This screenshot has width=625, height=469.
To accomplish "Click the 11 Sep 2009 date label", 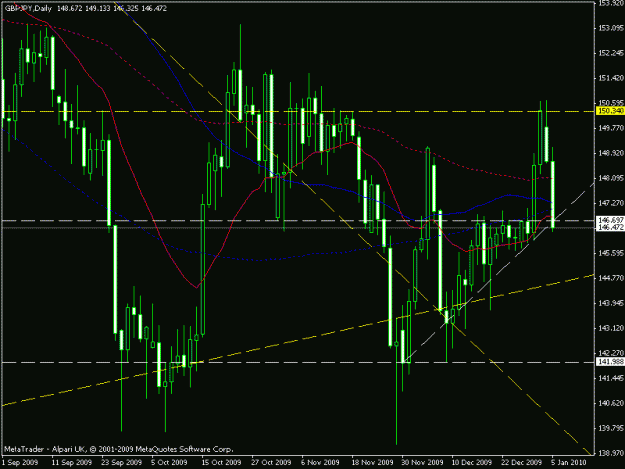I will 72,462.
